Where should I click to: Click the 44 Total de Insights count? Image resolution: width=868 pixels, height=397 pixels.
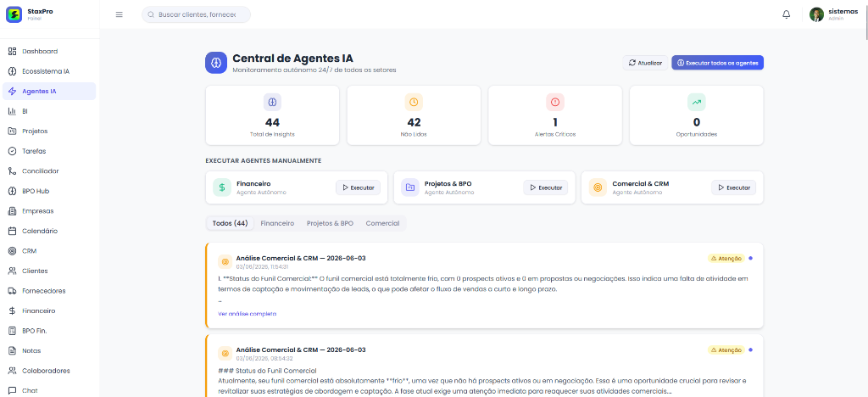click(272, 122)
